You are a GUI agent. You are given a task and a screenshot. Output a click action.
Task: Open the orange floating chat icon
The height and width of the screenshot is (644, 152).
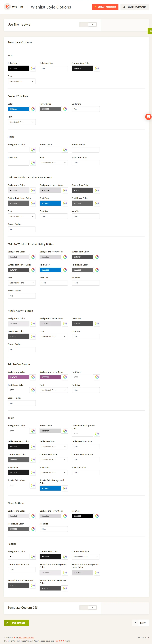click(148, 117)
